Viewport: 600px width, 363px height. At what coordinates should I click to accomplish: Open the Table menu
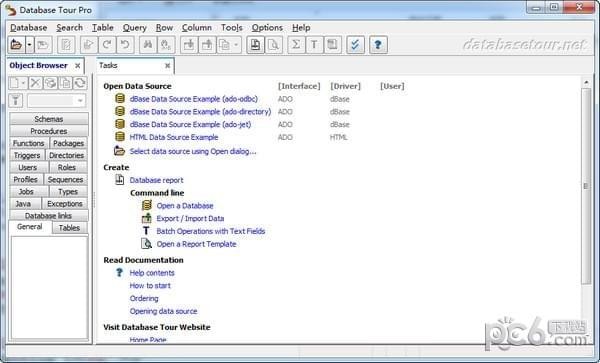pyautogui.click(x=103, y=28)
